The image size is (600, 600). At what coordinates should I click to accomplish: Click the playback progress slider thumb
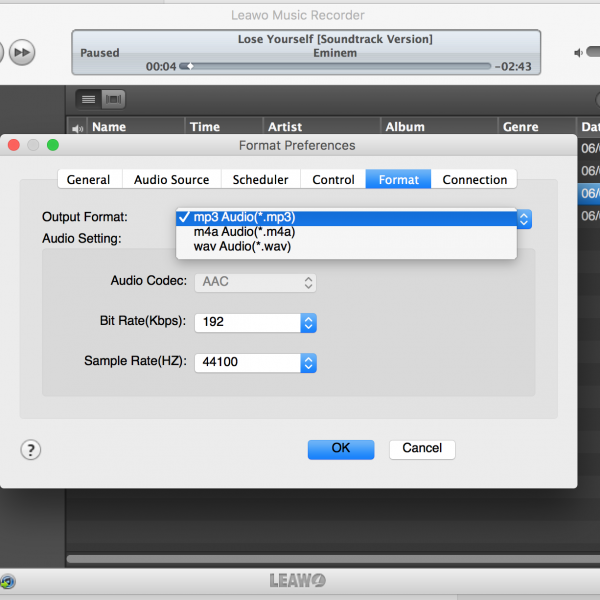[190, 66]
